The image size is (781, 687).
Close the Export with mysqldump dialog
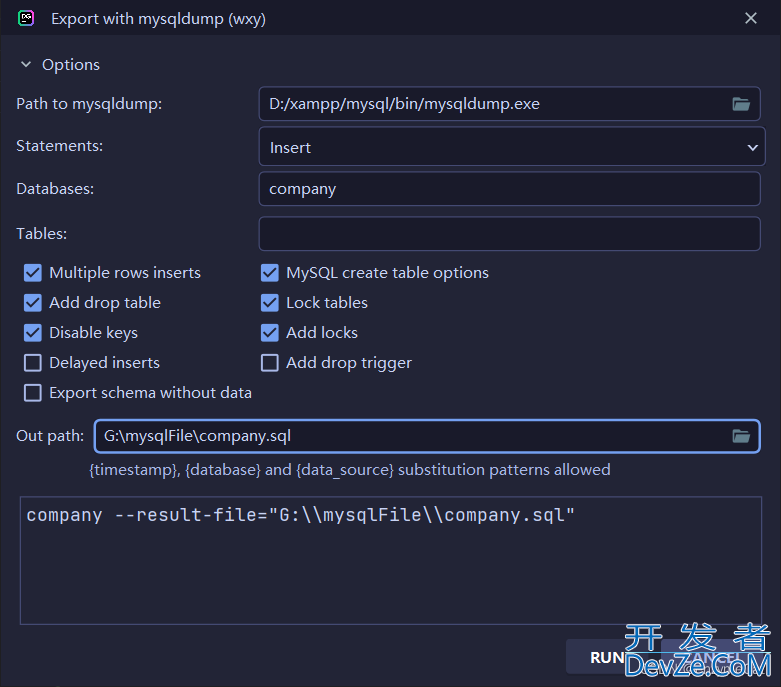coord(752,18)
